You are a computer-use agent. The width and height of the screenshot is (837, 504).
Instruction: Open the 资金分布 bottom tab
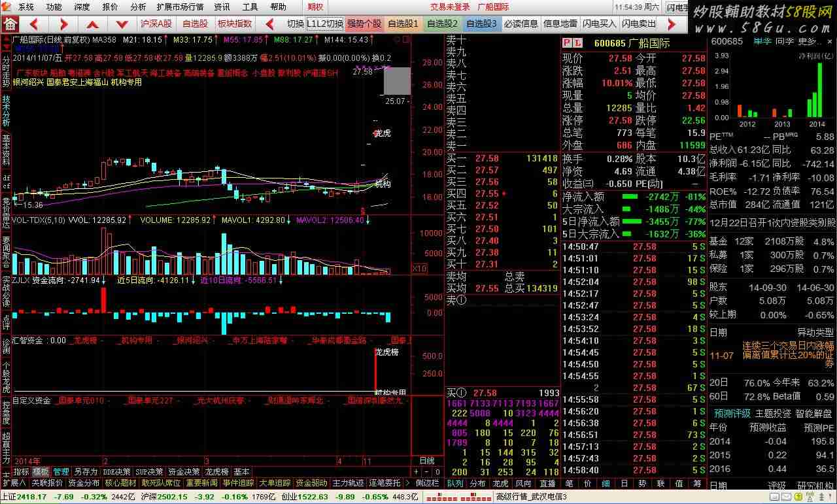(84, 483)
